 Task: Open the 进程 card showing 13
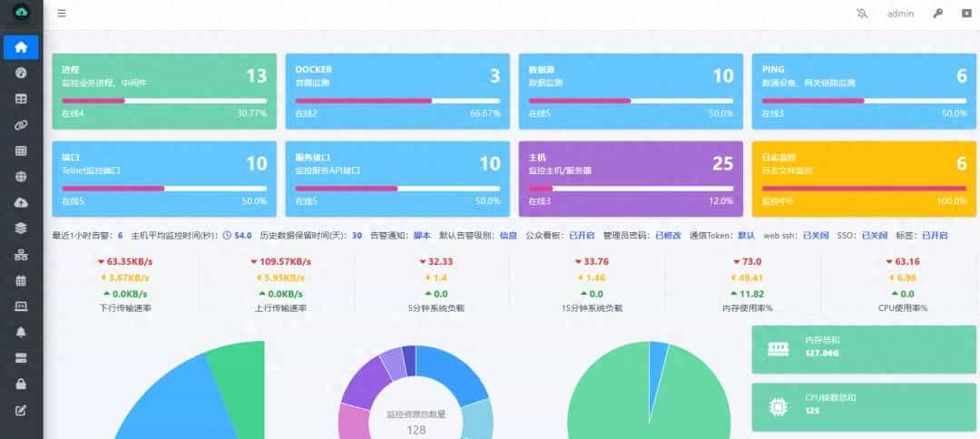point(164,92)
